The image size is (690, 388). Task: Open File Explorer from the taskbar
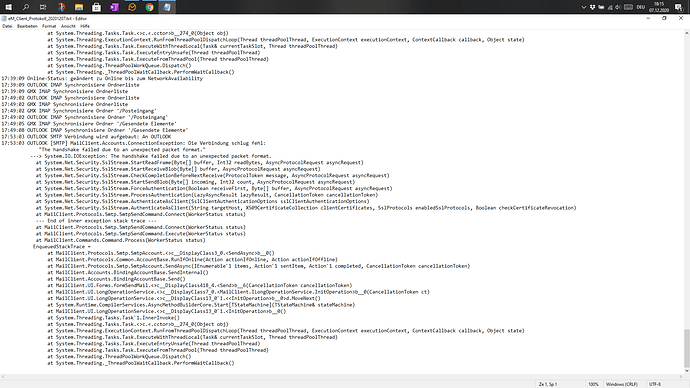[x=79, y=7]
